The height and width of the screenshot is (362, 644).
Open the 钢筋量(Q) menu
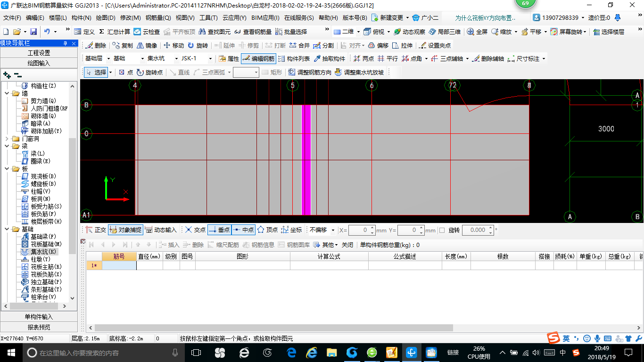(x=158, y=18)
